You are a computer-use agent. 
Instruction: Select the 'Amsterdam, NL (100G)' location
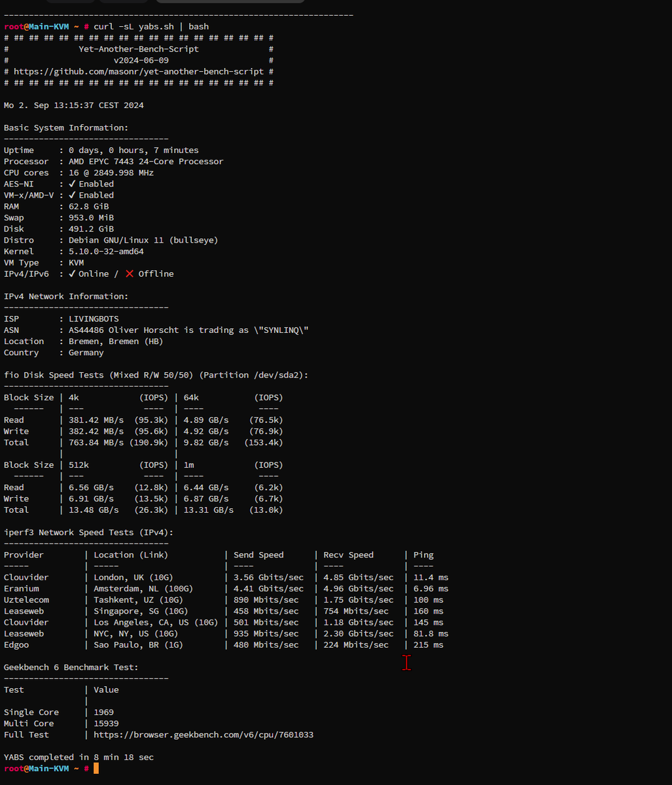click(143, 588)
